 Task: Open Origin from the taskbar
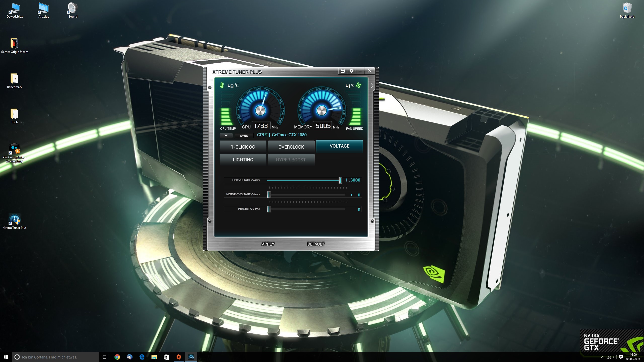179,357
